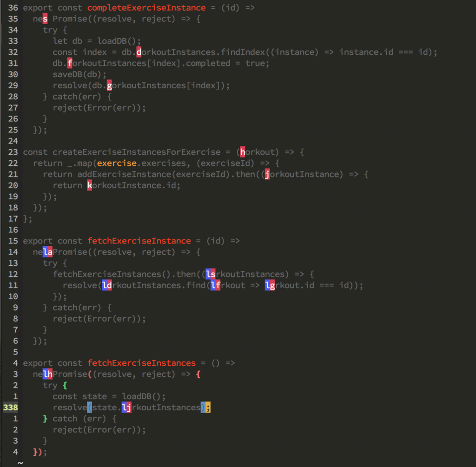Click the 'k' label after the return keyword
Screen dimensions: 476x467
(x=89, y=185)
